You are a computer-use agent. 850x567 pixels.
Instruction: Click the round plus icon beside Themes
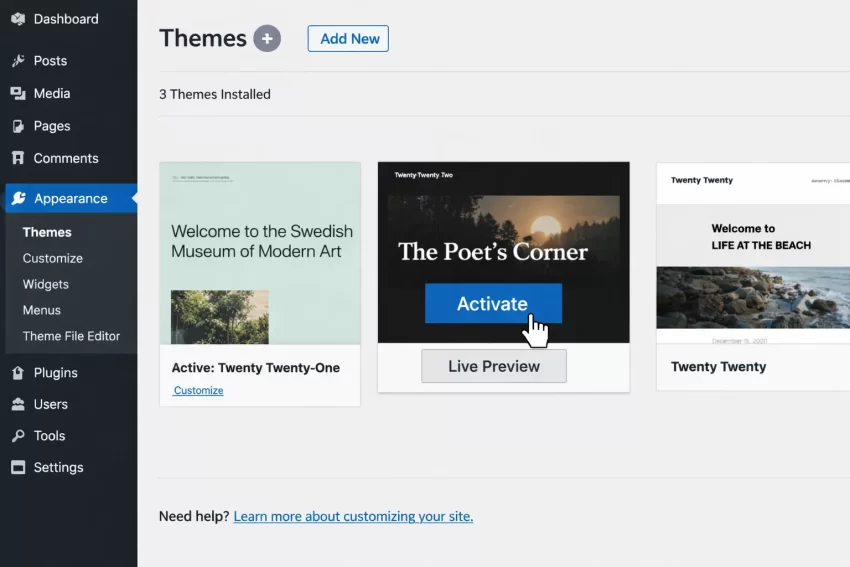point(267,39)
